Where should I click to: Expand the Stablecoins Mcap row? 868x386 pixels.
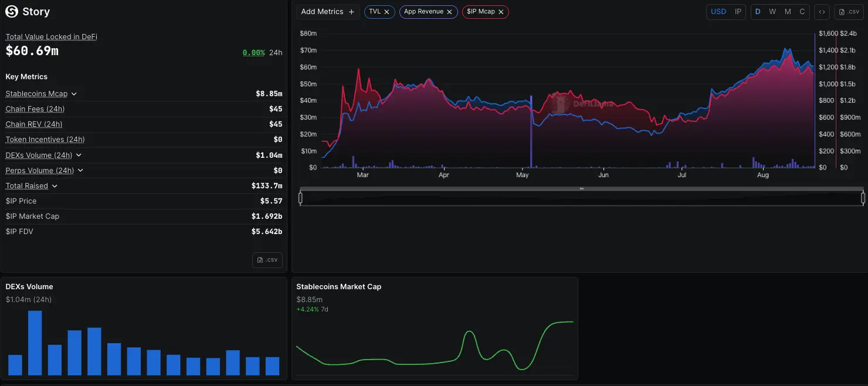click(x=74, y=94)
